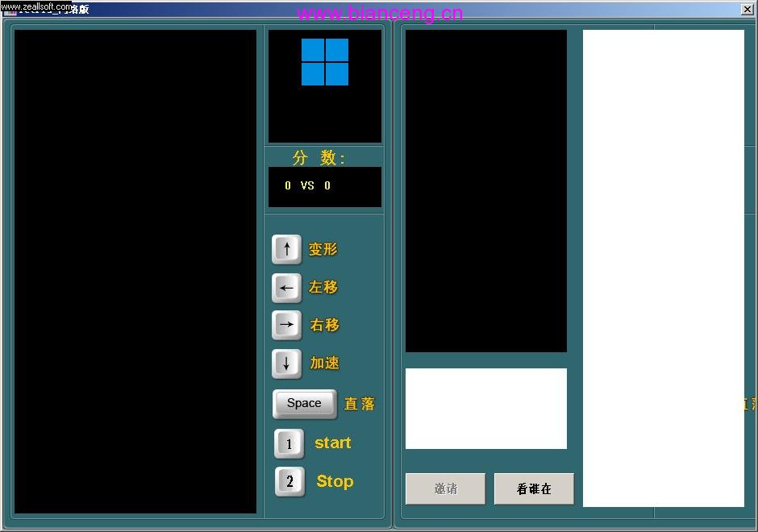This screenshot has height=532, width=758.
Task: Click the blue square next-piece preview
Action: point(325,62)
